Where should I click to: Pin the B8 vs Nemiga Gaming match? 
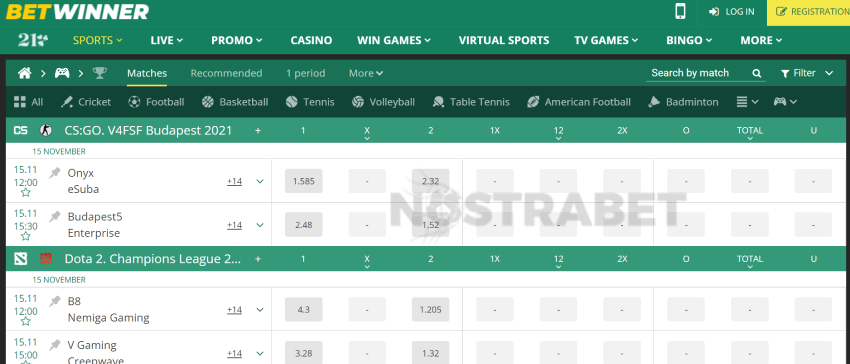[55, 301]
